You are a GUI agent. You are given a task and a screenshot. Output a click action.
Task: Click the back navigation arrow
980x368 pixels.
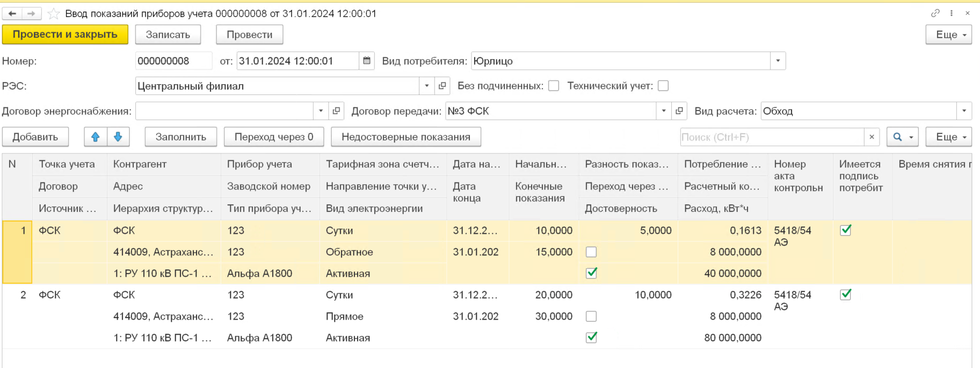click(x=12, y=13)
